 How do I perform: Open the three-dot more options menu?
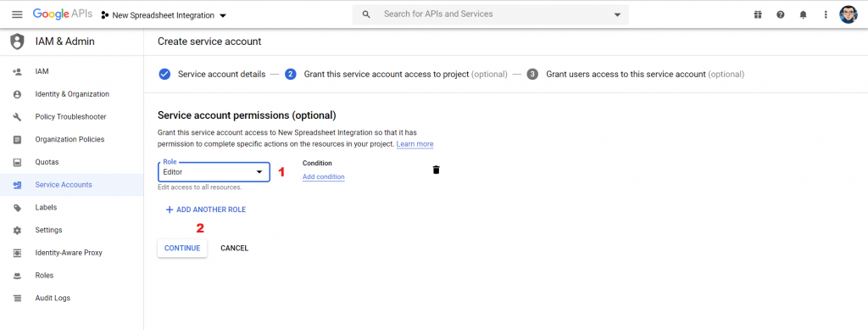click(x=826, y=15)
